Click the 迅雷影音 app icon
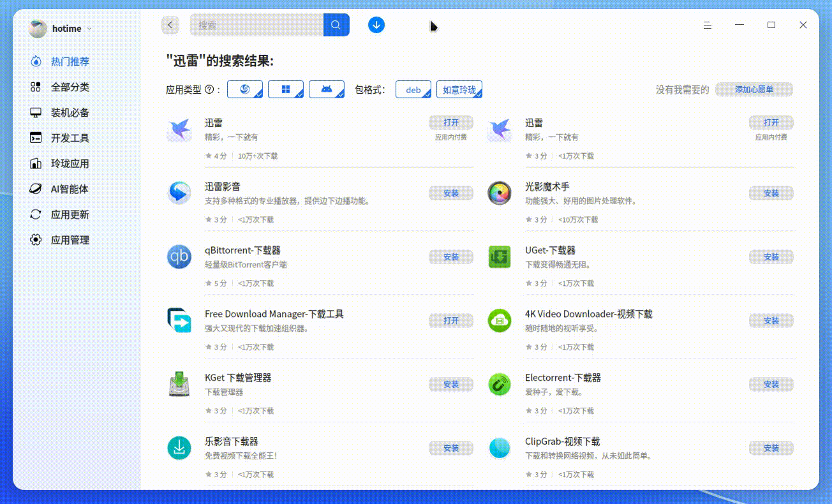832x504 pixels. tap(179, 193)
